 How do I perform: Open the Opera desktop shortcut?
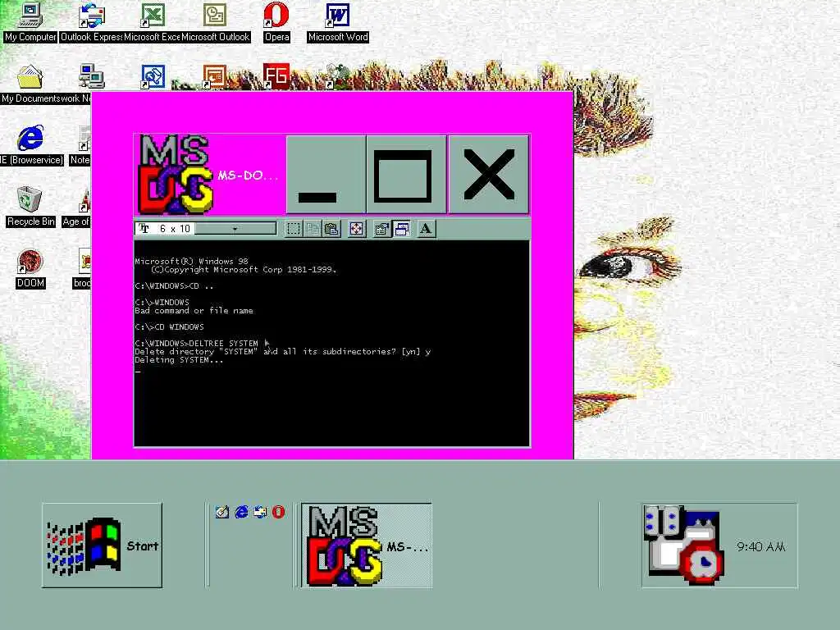click(x=276, y=23)
